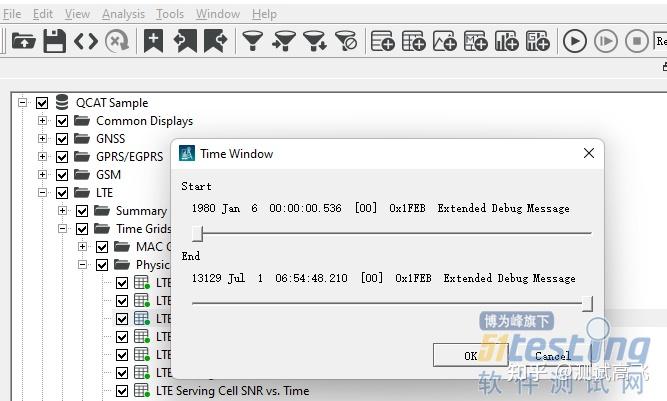Click funnel with arrows filter icon
This screenshot has width=667, height=401.
tap(284, 41)
